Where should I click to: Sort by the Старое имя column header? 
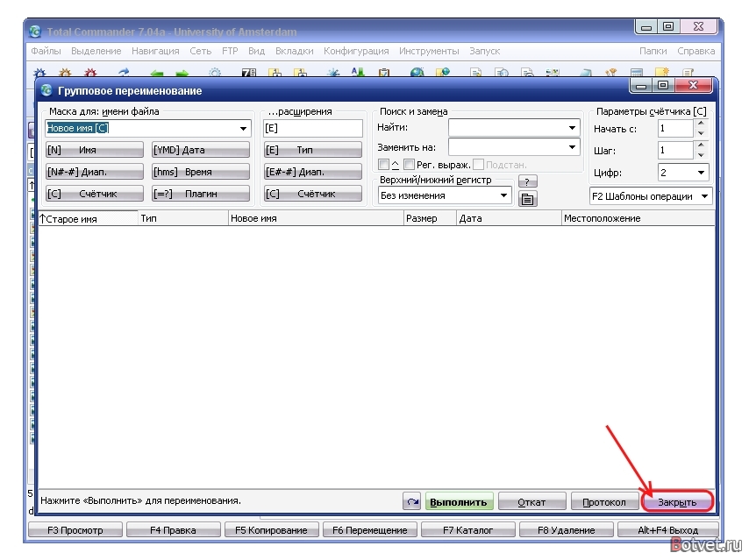(88, 218)
